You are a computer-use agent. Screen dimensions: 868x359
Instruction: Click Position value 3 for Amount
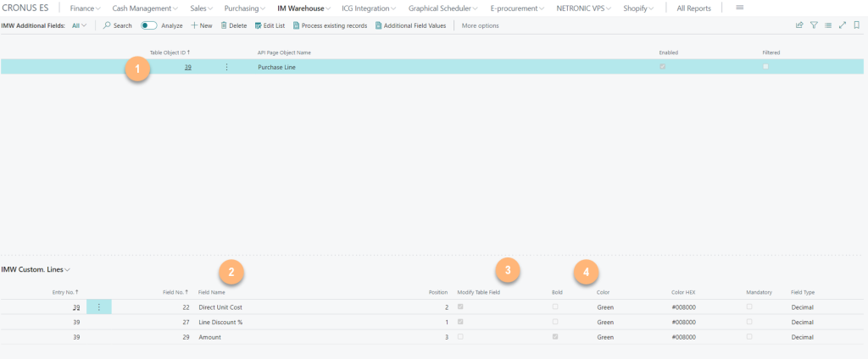(447, 337)
